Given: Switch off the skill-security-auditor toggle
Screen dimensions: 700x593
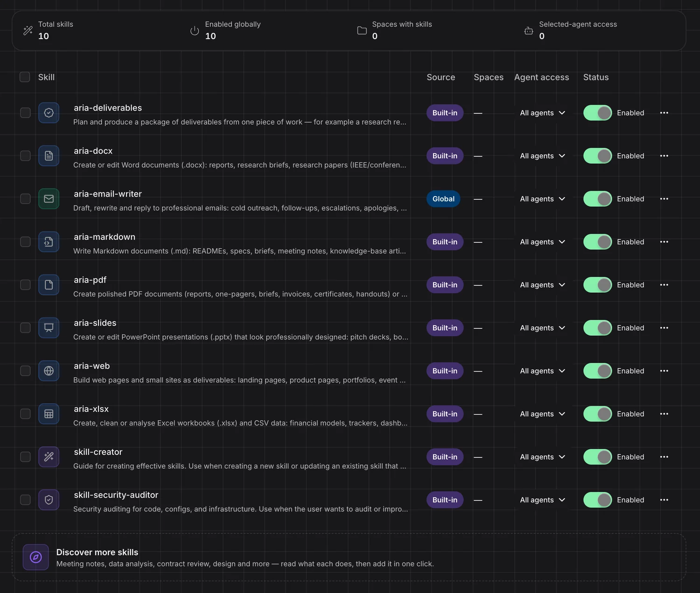Looking at the screenshot, I should click(x=597, y=500).
